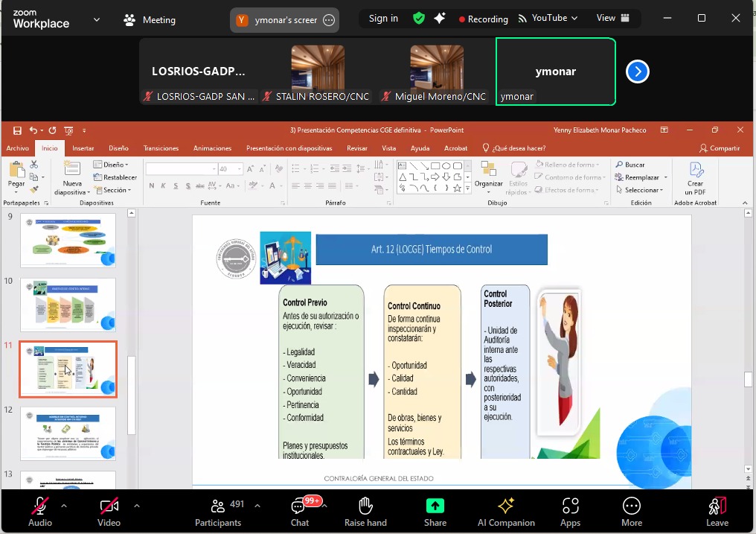Expand audio options chevron beside Audio
756x534 pixels.
pyautogui.click(x=63, y=506)
